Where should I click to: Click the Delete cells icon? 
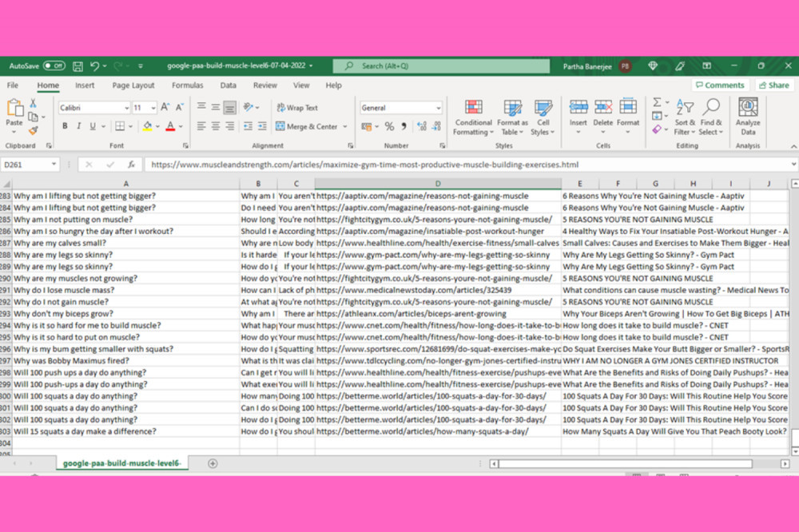603,108
